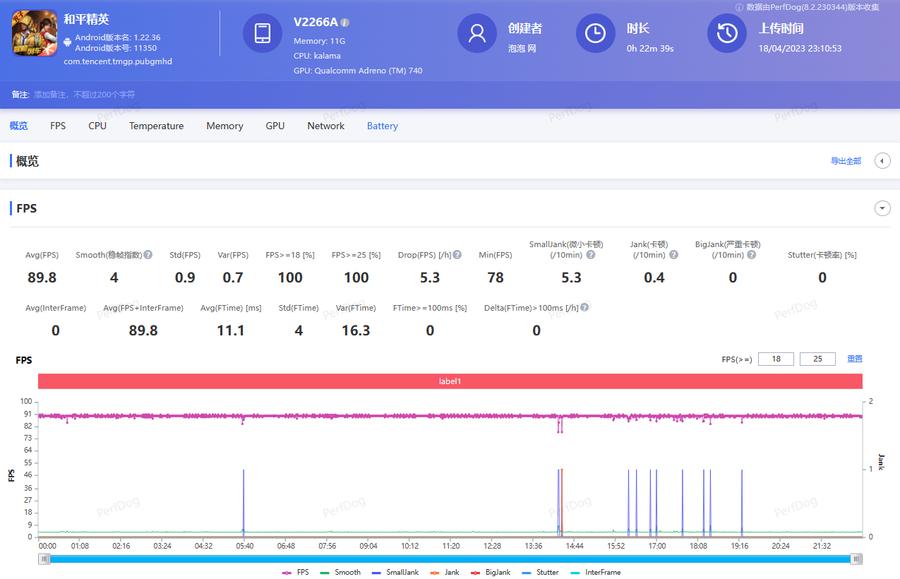Click help icon next to Smooth metric
Screen dimensions: 900x579
tap(148, 255)
